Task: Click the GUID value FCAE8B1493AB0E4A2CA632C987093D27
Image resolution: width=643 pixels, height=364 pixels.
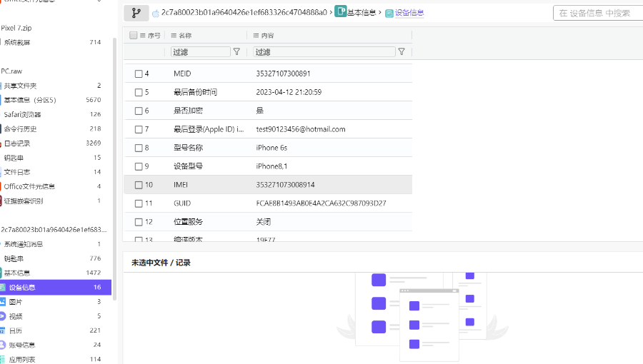Action: pyautogui.click(x=321, y=203)
